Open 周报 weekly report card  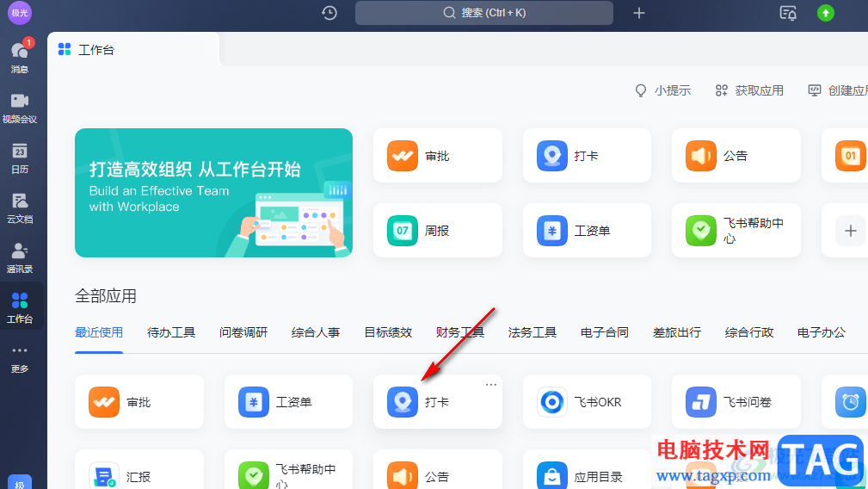coord(437,231)
